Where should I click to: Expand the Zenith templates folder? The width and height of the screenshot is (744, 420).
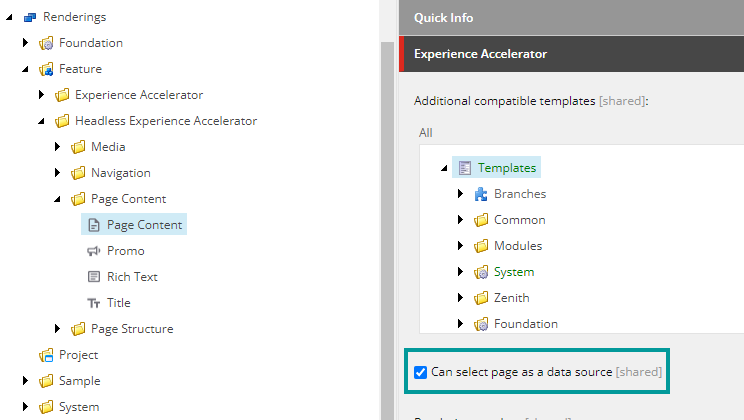460,298
